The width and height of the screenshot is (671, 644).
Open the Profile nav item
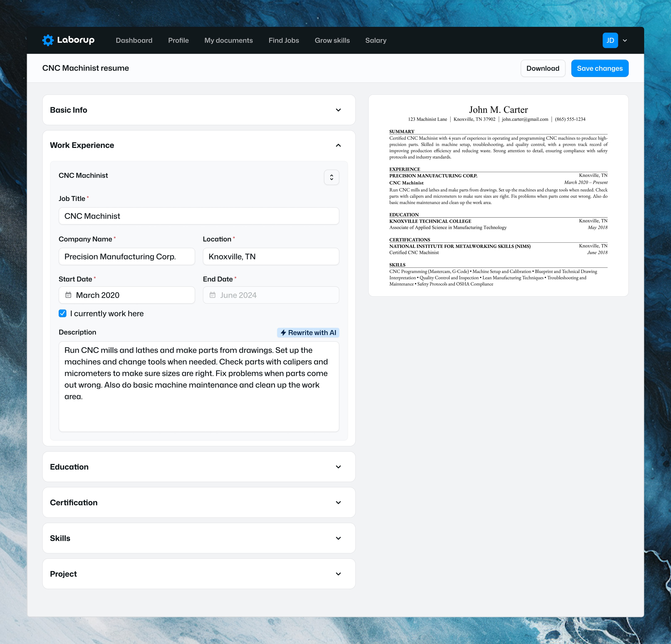tap(178, 40)
